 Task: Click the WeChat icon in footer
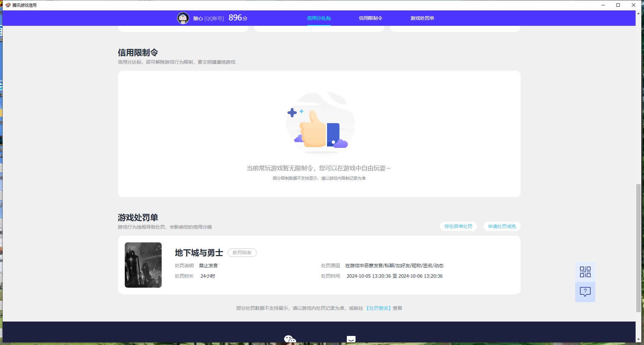click(290, 339)
